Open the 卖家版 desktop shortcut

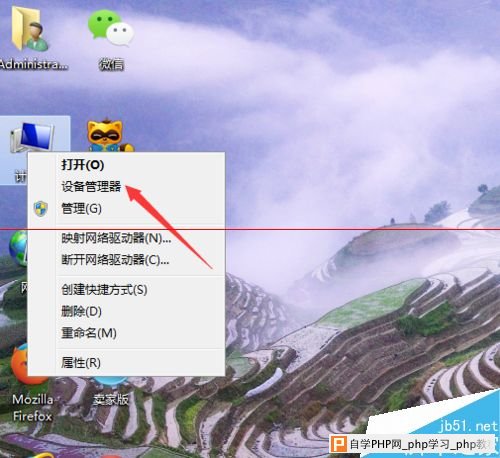pos(110,392)
